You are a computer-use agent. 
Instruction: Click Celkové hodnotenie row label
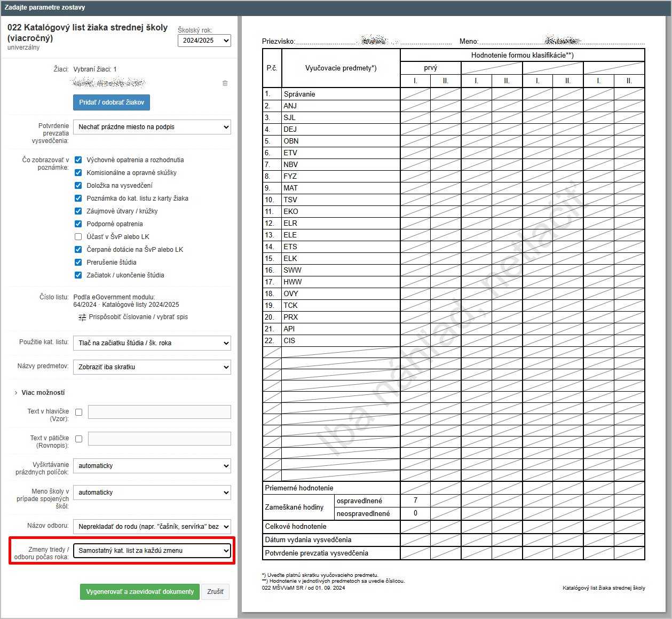(295, 527)
